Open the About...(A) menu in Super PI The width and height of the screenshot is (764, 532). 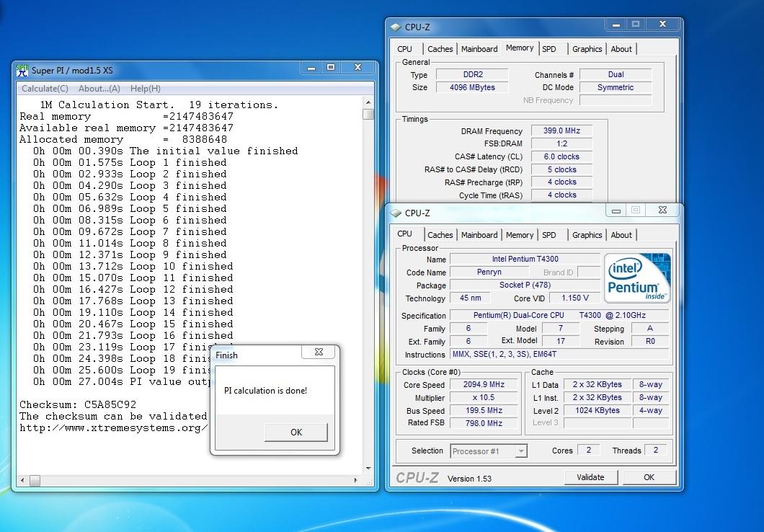click(x=99, y=89)
